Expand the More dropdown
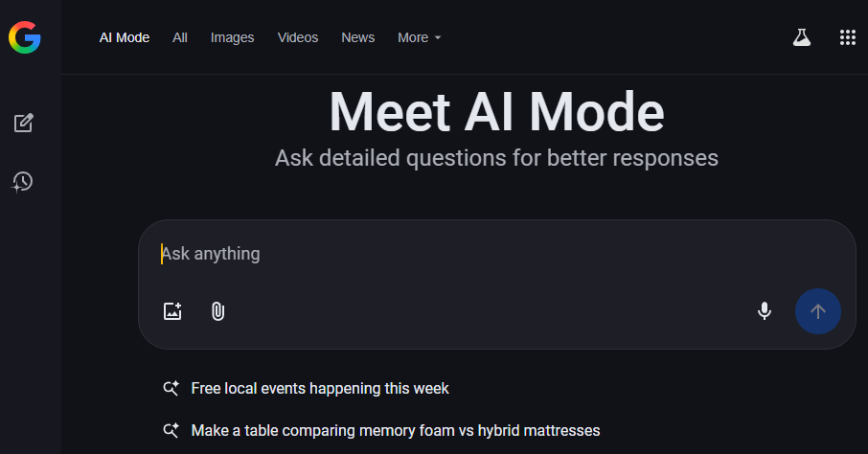This screenshot has height=454, width=868. pyautogui.click(x=419, y=37)
